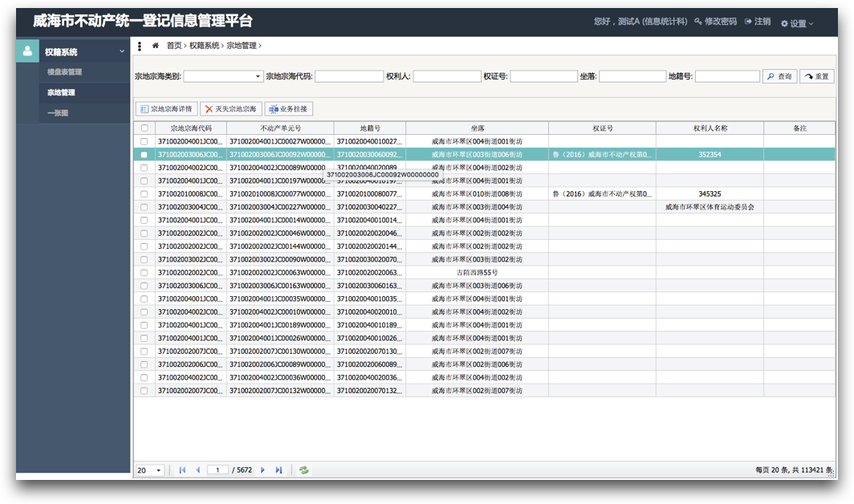Click 宗地管理 in the breadcrumb
This screenshot has height=504, width=854.
coord(242,46)
